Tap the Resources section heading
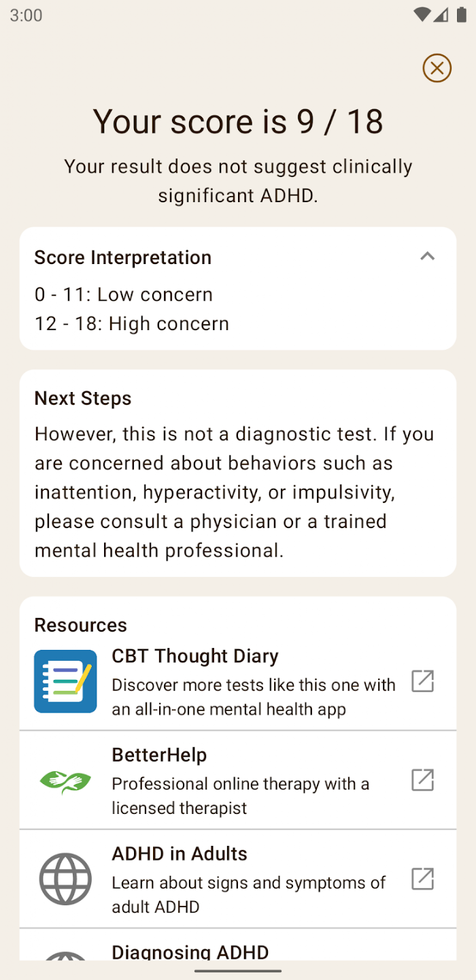Screen dimensions: 476x980 pyautogui.click(x=81, y=625)
